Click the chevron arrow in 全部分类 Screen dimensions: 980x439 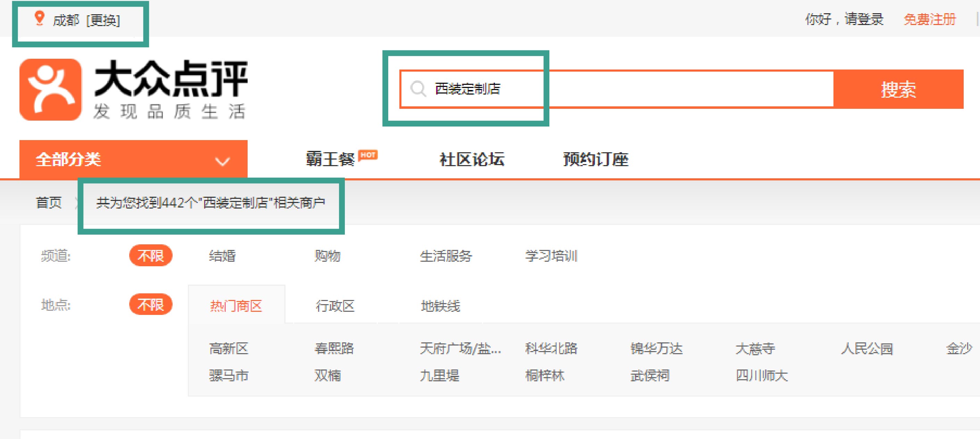pyautogui.click(x=223, y=161)
